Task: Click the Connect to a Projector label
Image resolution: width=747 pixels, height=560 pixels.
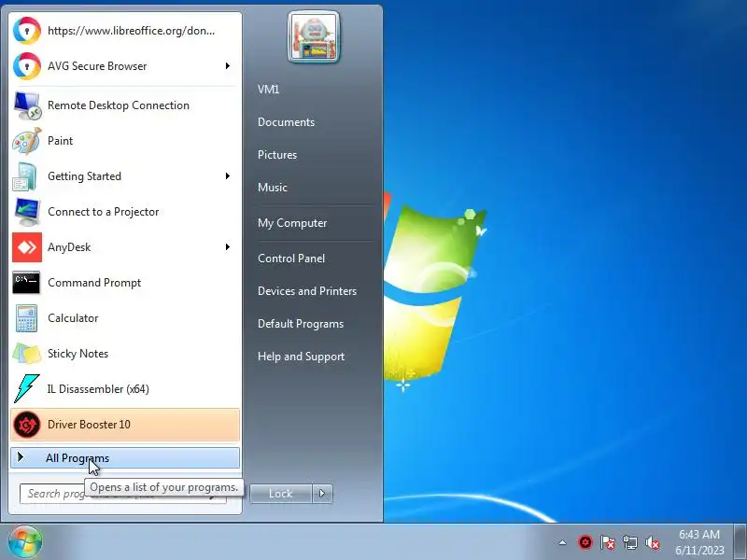Action: [x=103, y=212]
